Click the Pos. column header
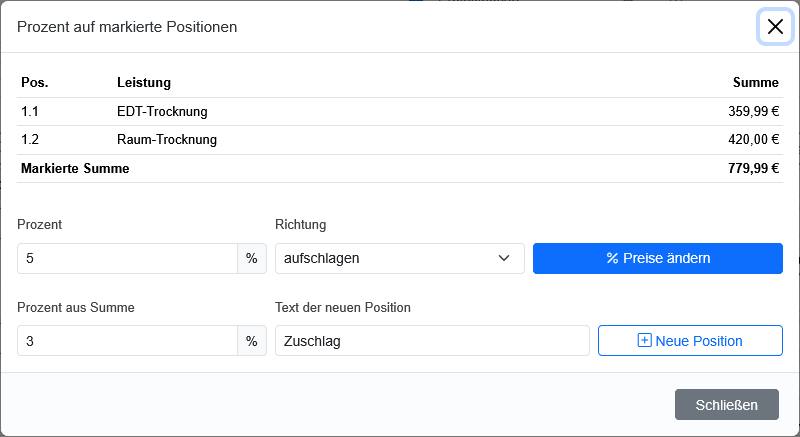 click(35, 83)
